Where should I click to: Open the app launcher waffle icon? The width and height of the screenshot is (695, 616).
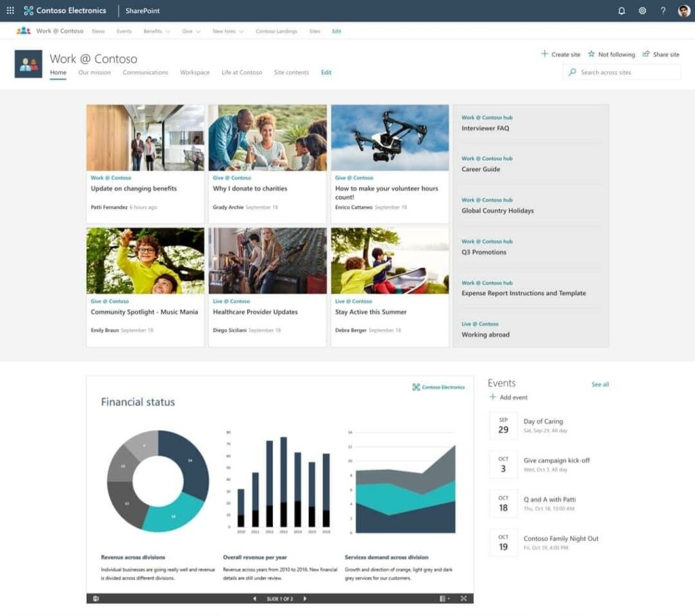point(10,11)
